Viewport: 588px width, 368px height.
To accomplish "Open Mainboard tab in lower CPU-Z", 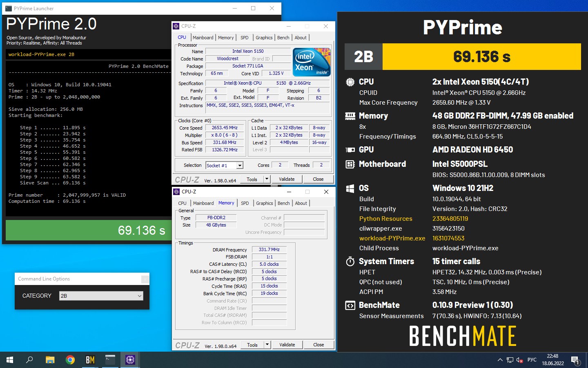I will (x=203, y=203).
